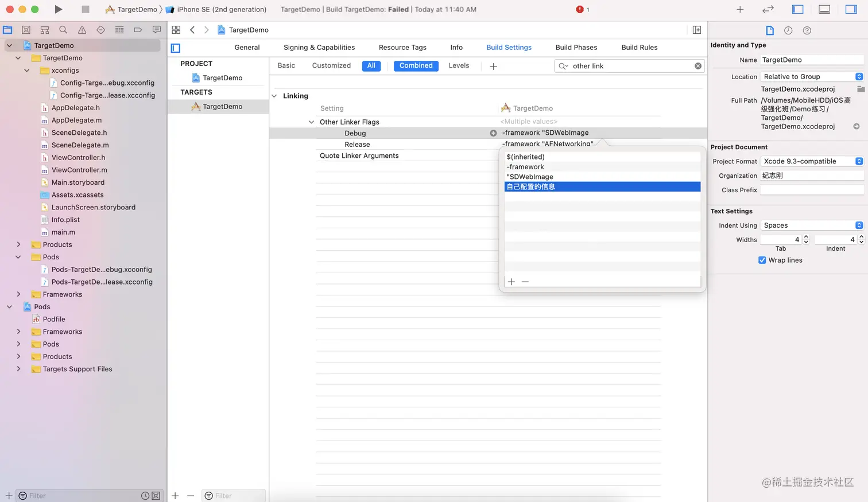Increase the Tab width stepper

[x=806, y=237]
